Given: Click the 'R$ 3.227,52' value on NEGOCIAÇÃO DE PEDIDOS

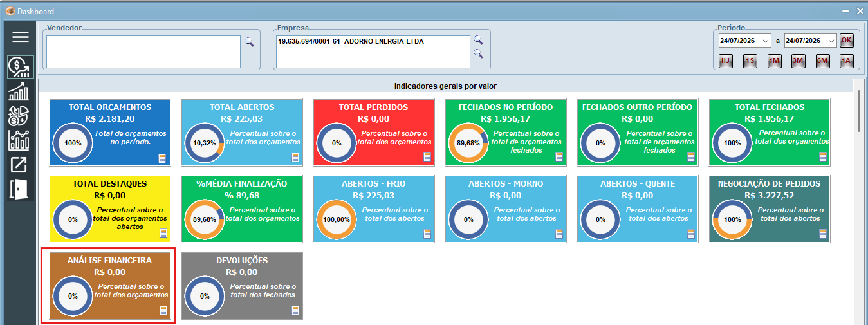Looking at the screenshot, I should coord(770,196).
